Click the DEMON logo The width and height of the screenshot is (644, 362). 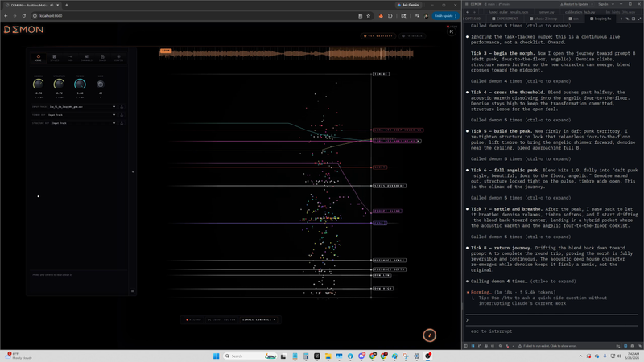pos(23,30)
